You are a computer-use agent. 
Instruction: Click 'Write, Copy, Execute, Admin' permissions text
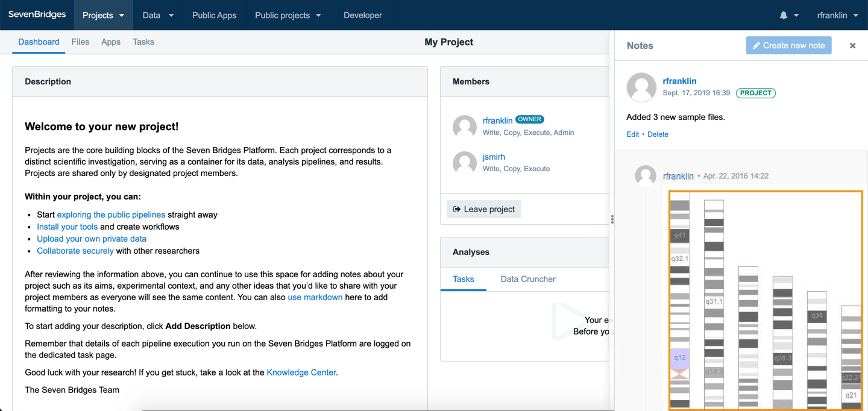528,133
